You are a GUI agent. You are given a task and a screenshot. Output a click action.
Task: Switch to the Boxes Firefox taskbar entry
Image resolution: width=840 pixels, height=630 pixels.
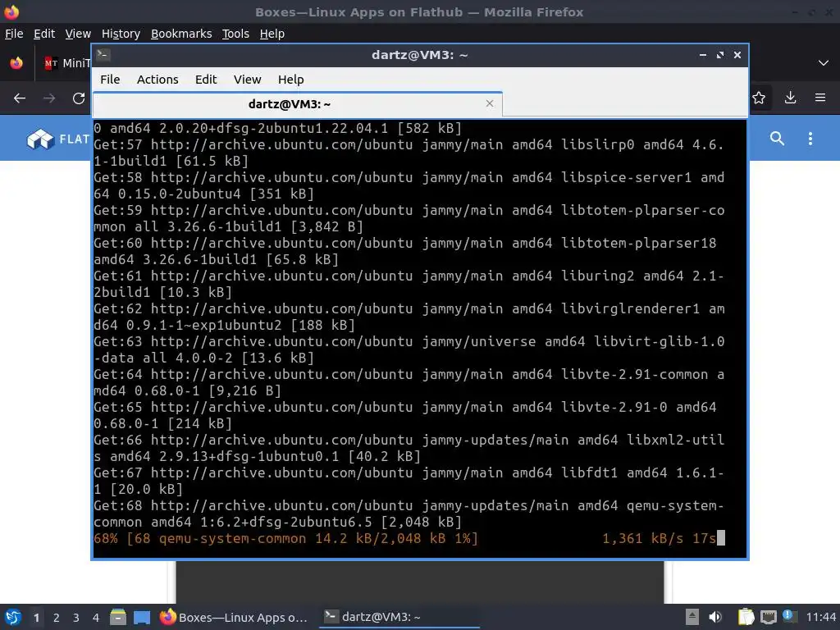click(x=235, y=617)
